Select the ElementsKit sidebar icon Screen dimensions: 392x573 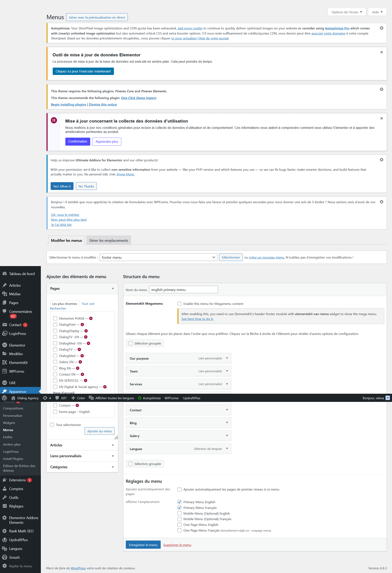pyautogui.click(x=5, y=362)
